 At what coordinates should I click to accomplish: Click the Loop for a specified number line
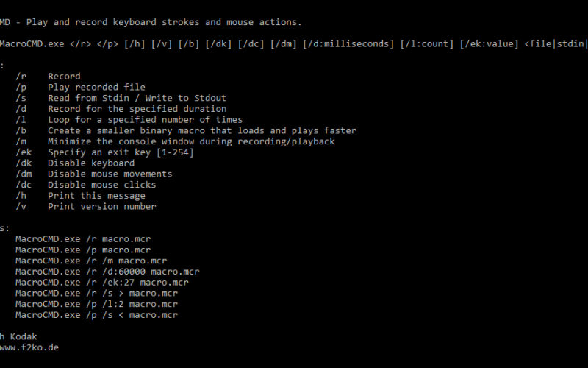(x=129, y=120)
